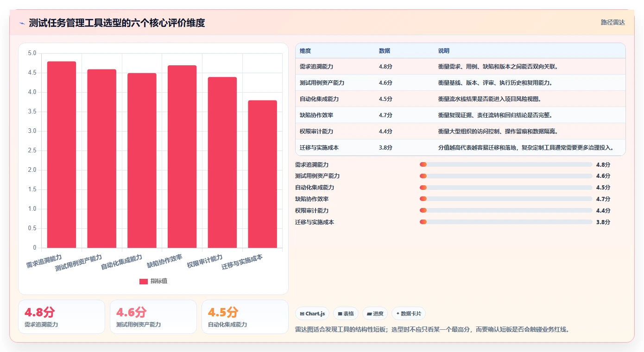Toggle the 指标值 legend item
The height and width of the screenshot is (352, 644).
pos(153,281)
